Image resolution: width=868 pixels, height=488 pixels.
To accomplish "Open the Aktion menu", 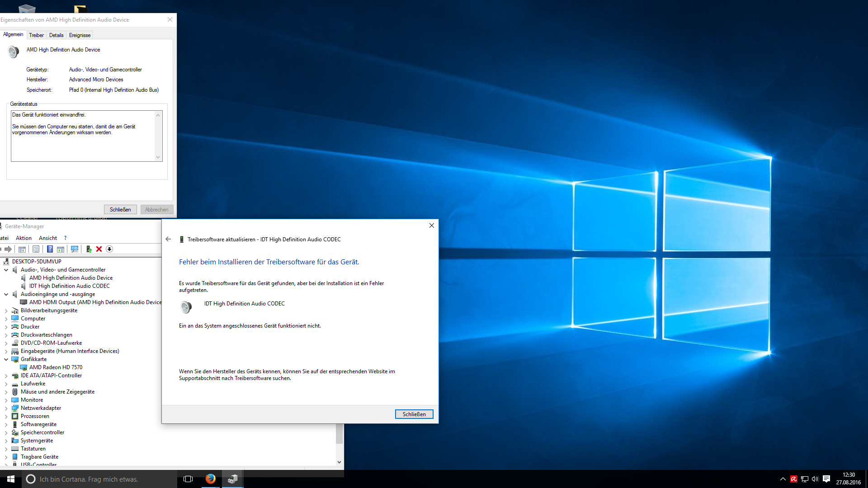I will 24,238.
